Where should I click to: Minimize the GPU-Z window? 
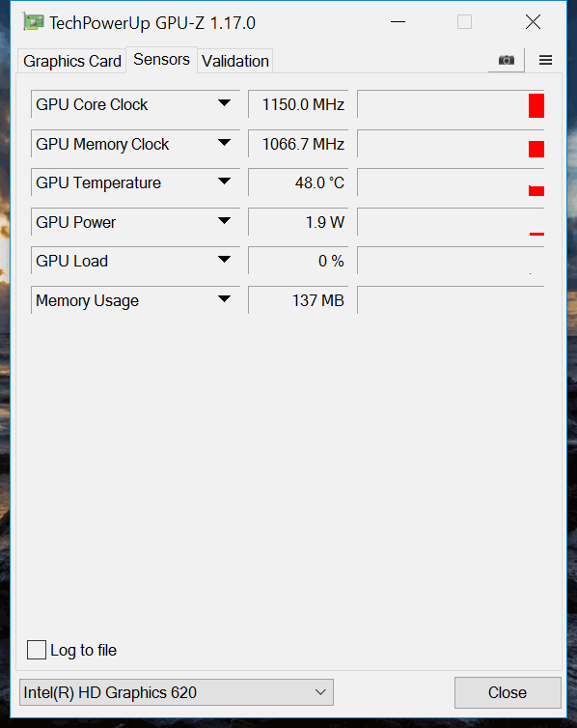[398, 22]
